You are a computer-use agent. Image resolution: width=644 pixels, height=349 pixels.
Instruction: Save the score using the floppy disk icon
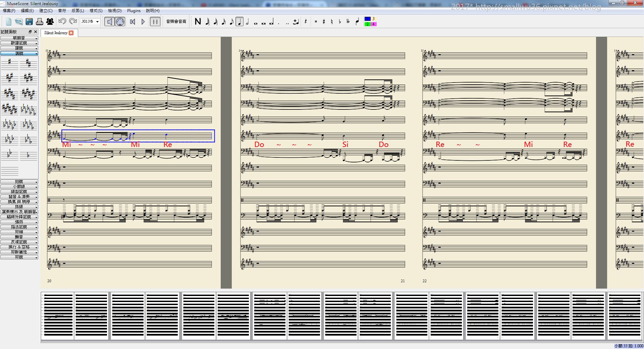(29, 21)
